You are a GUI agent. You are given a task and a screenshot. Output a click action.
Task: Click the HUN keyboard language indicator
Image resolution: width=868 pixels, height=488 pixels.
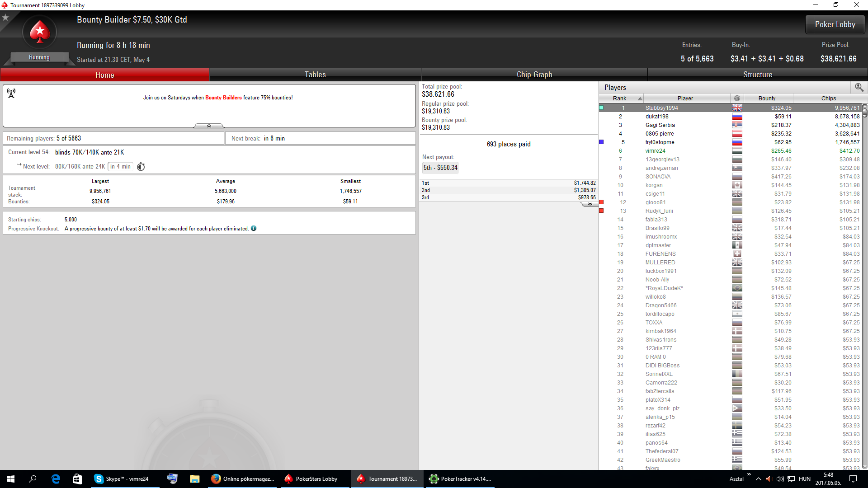(805, 479)
